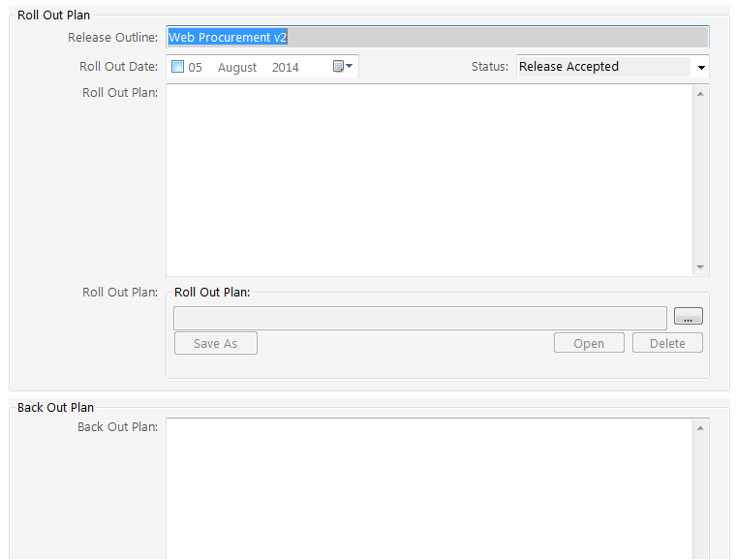The image size is (736, 560).
Task: Click the Roll Out Plan file path field
Action: click(x=420, y=318)
